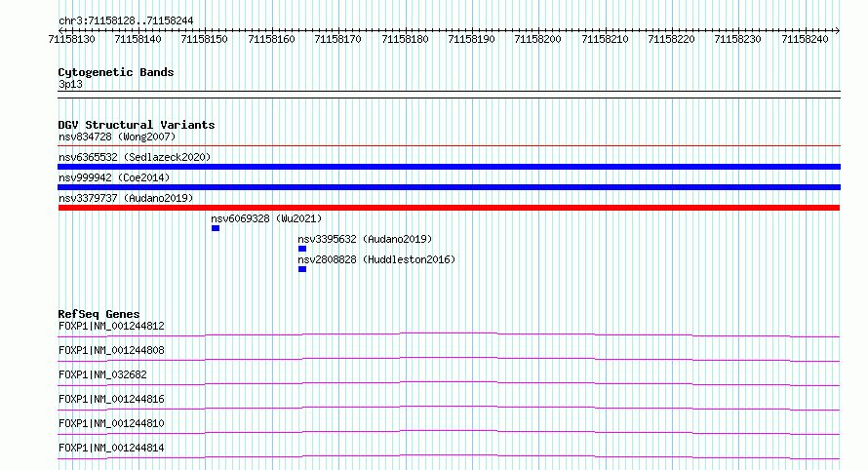
Task: Open the Cytogenetic Bands track title
Action: (x=116, y=72)
